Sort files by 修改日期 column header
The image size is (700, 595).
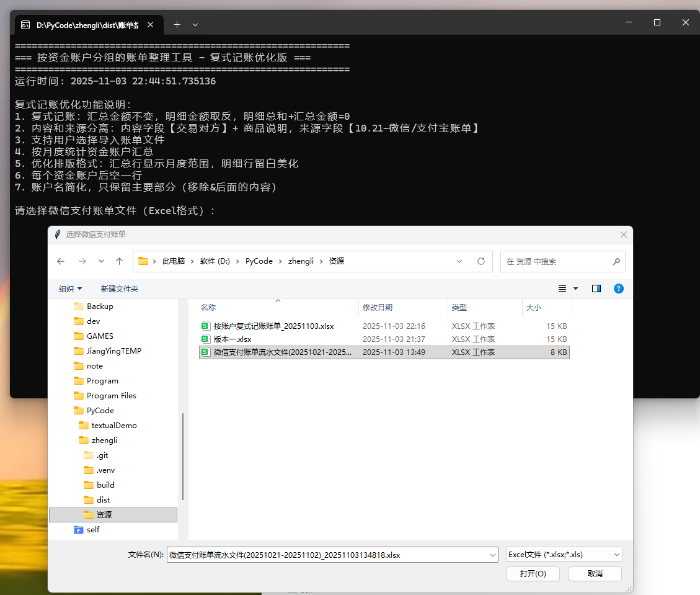[378, 307]
